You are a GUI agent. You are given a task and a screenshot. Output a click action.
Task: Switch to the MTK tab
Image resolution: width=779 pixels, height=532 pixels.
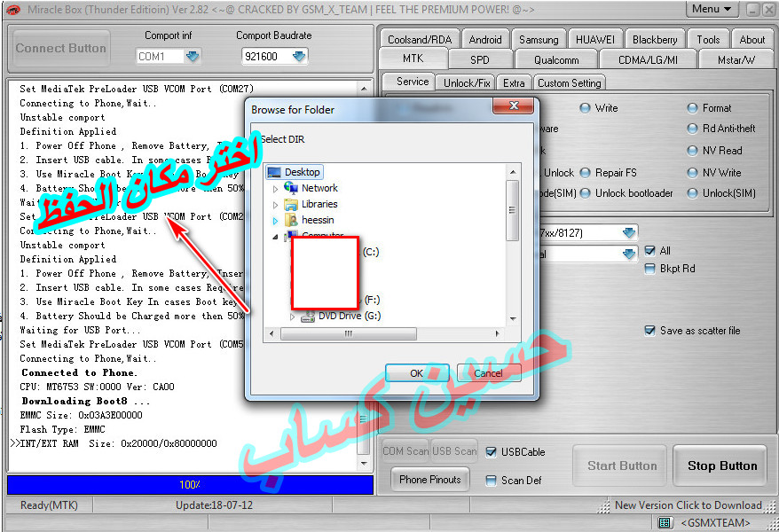pos(413,59)
